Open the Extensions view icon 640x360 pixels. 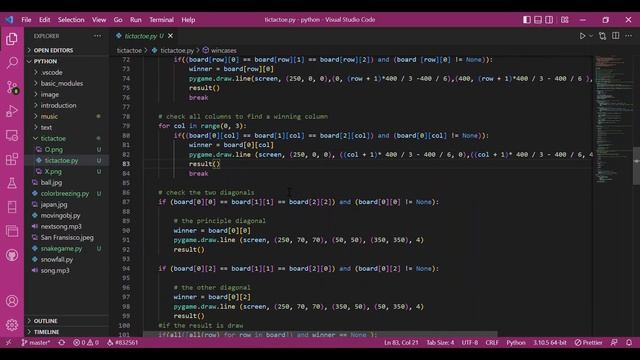click(12, 159)
